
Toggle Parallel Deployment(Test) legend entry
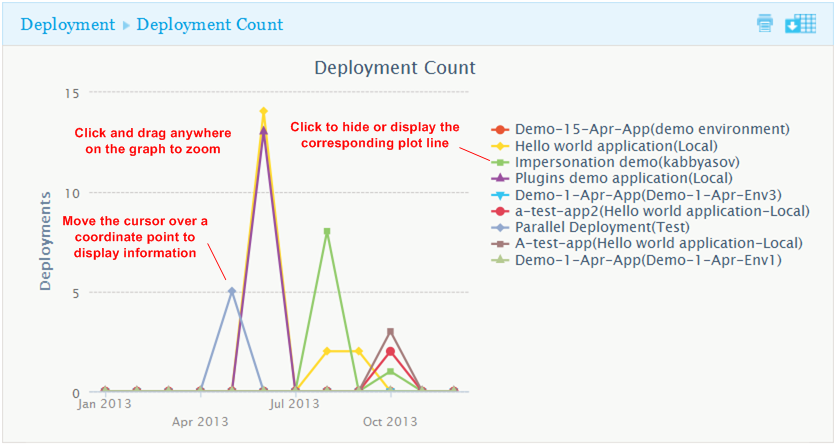pos(590,227)
